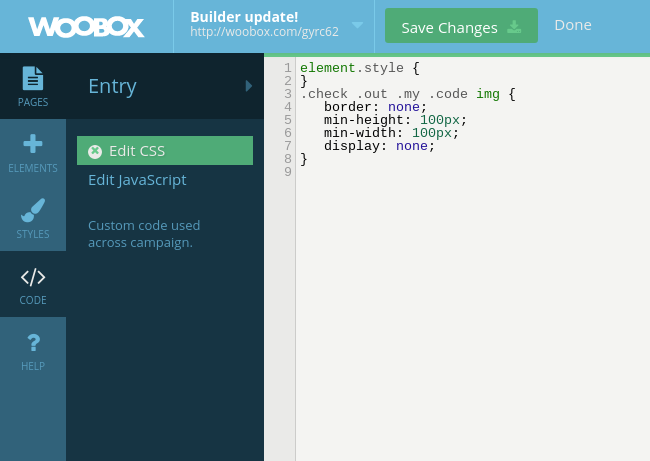Select Edit CSS menu item
This screenshot has height=461, width=650.
coord(165,150)
